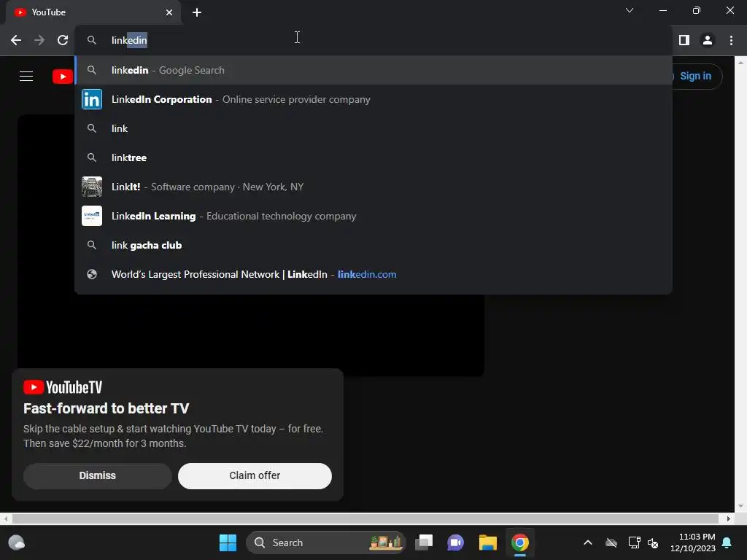
Task: Select the linkedin Google Search suggestion
Action: coord(373,70)
